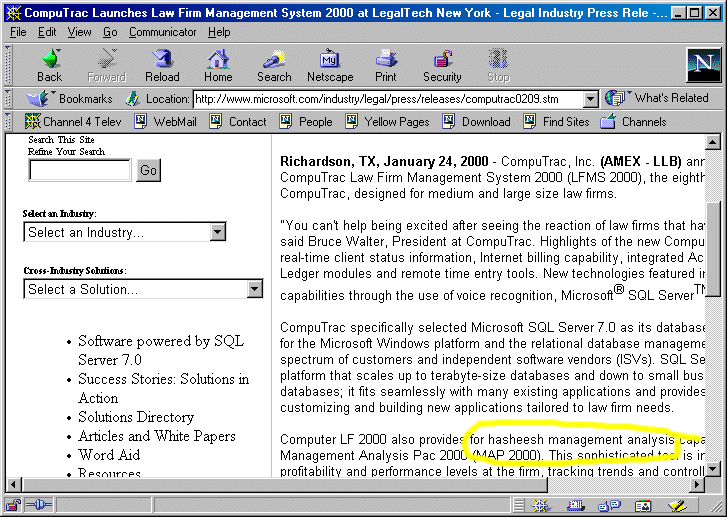727x517 pixels.
Task: Open the Security info icon
Action: pos(442,65)
